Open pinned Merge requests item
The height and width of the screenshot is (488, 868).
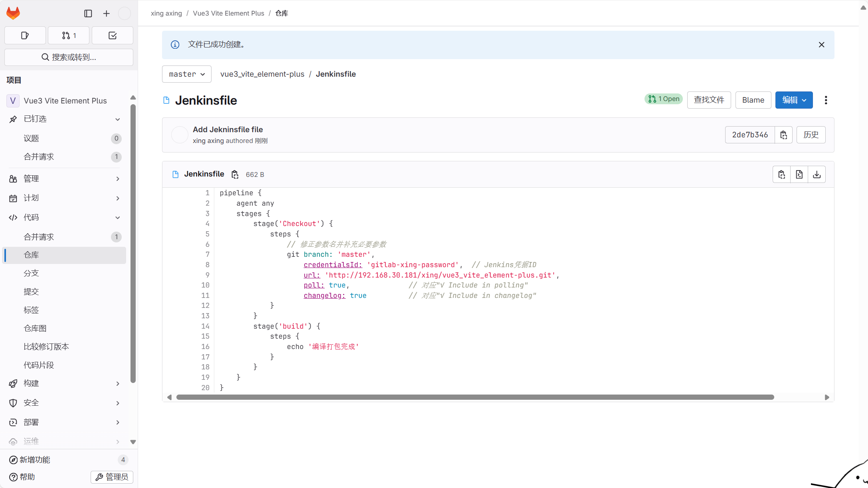point(64,157)
